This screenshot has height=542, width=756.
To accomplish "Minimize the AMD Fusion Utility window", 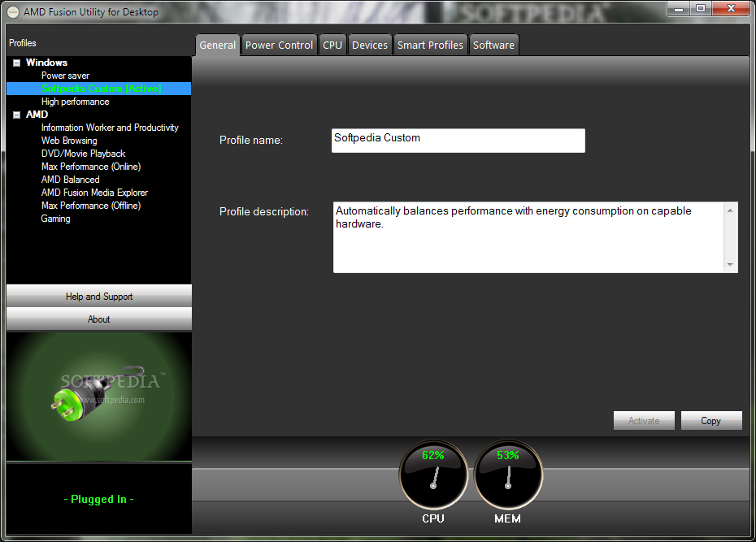I will (x=679, y=8).
